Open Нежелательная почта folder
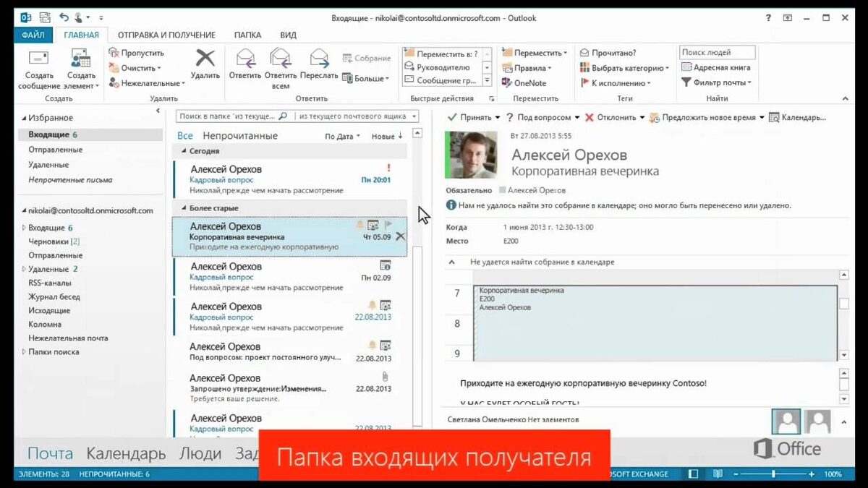 click(x=68, y=338)
